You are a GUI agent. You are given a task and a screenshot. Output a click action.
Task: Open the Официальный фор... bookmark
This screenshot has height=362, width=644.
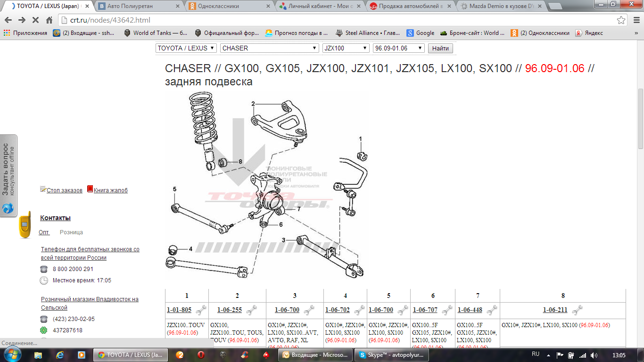227,33
